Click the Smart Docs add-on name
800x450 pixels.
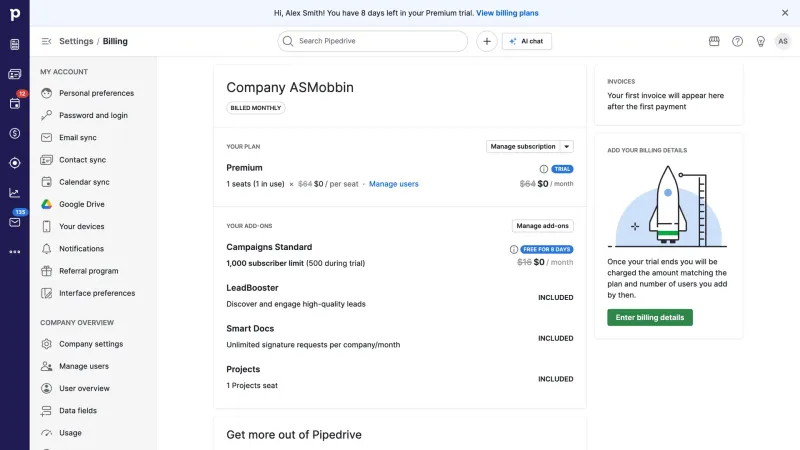point(250,329)
